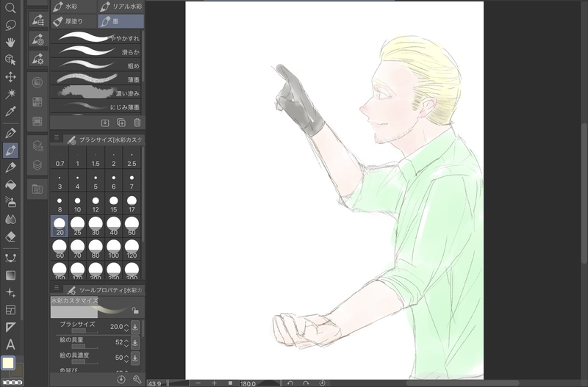Select the Eyedropper tool

(x=10, y=112)
